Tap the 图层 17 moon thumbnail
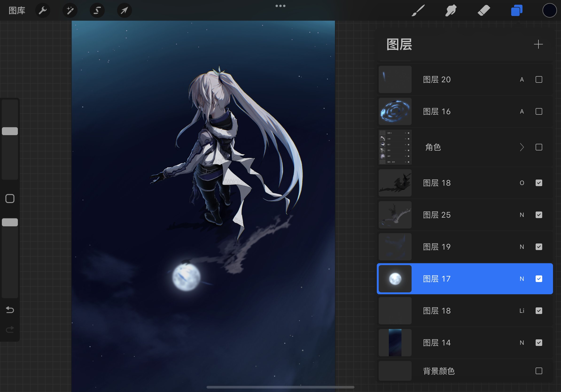561x392 pixels. (395, 279)
